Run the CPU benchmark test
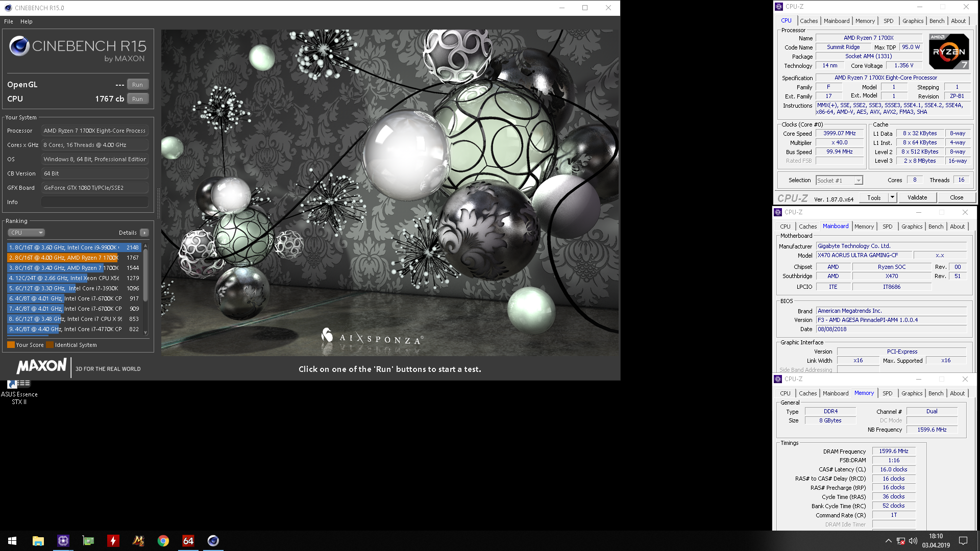This screenshot has width=980, height=551. [x=137, y=99]
